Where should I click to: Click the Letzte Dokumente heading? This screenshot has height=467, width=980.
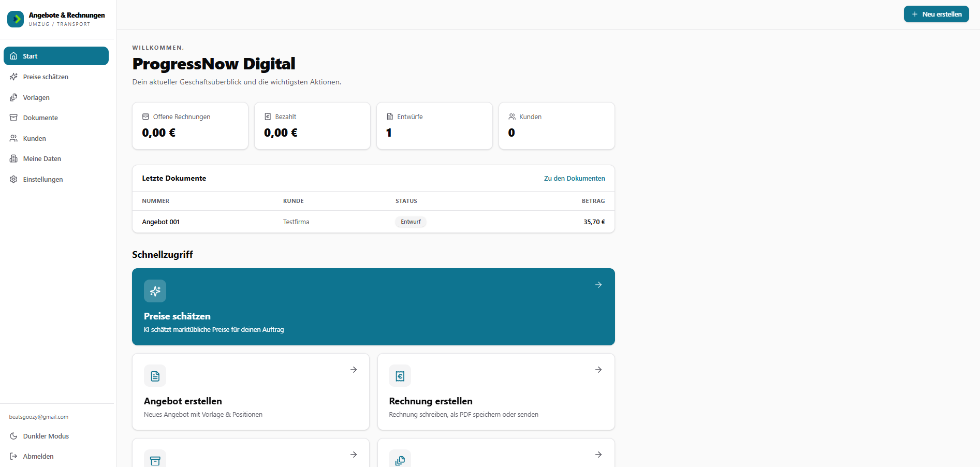174,178
